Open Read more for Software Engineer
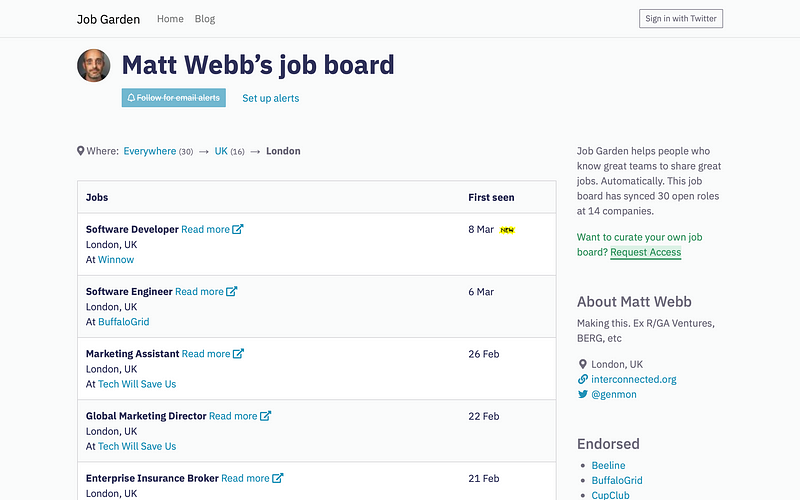Viewport: 800px width, 500px height. pyautogui.click(x=199, y=292)
